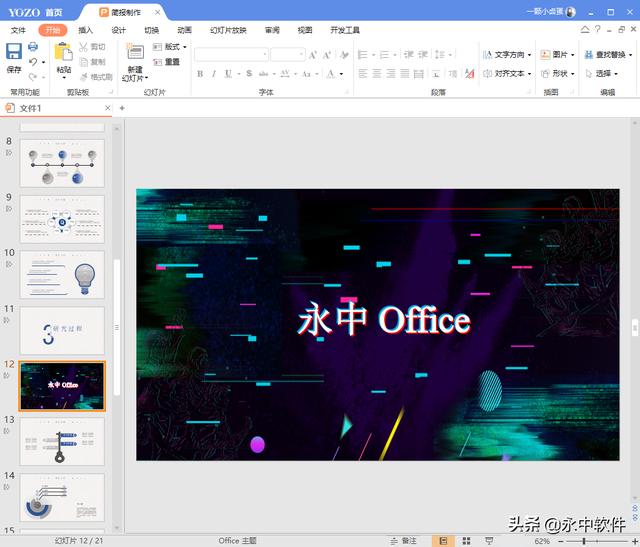Start slideshow from status bar icon
This screenshot has width=640, height=547.
coord(489,541)
